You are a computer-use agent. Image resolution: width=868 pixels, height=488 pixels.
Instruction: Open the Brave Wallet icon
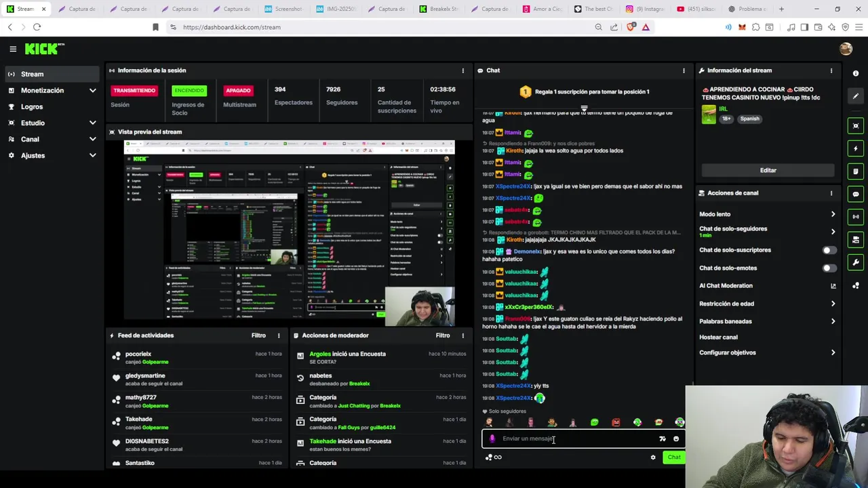coord(818,27)
